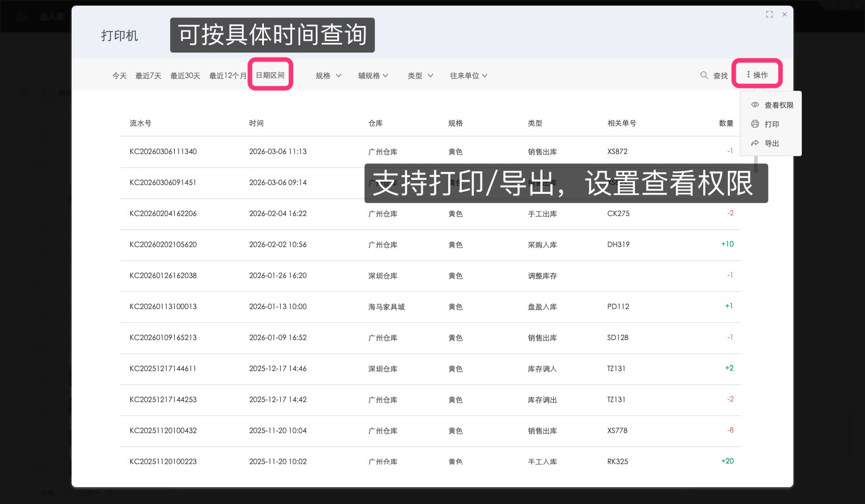Switch to the 最近30天 filter
865x504 pixels.
[x=185, y=75]
